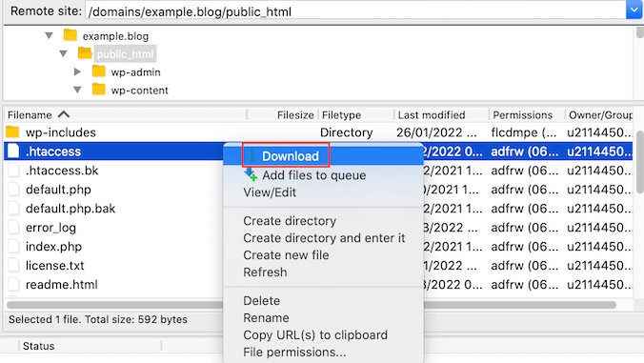Click the flcdmpe permissions cell of wp-includes
The width and height of the screenshot is (644, 363).
pos(524,132)
